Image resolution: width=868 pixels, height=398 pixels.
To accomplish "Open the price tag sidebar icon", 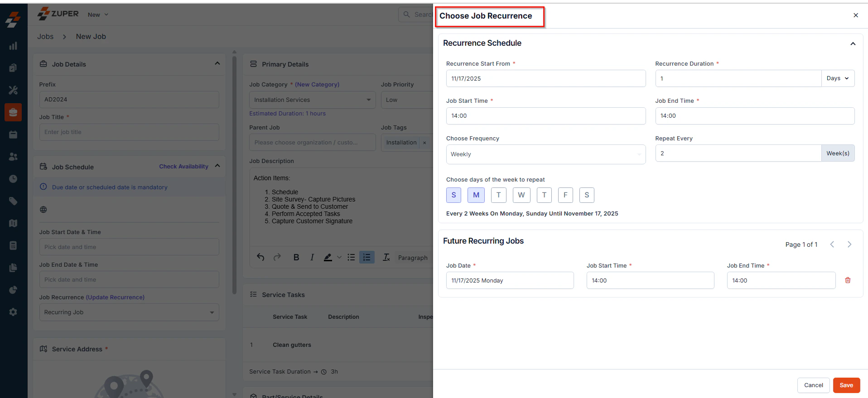I will (x=13, y=201).
